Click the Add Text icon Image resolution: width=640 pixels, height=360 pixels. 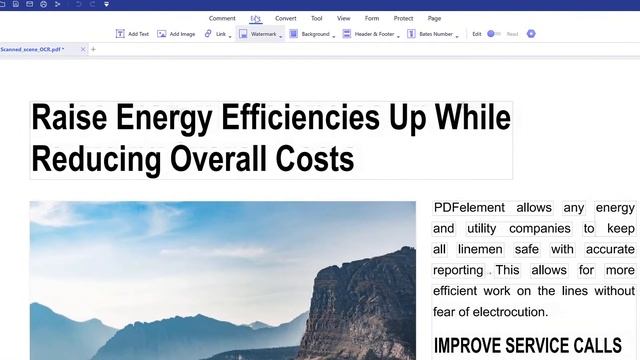tap(120, 34)
